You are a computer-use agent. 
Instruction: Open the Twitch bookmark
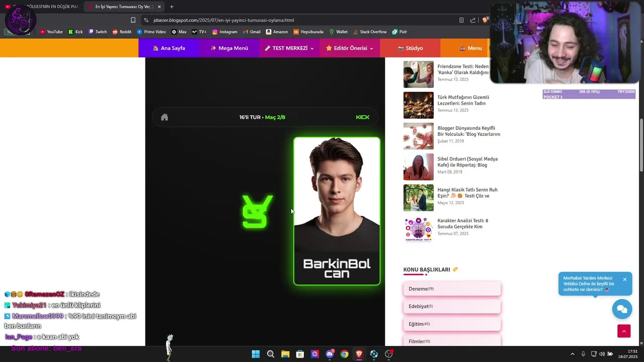[x=98, y=32]
